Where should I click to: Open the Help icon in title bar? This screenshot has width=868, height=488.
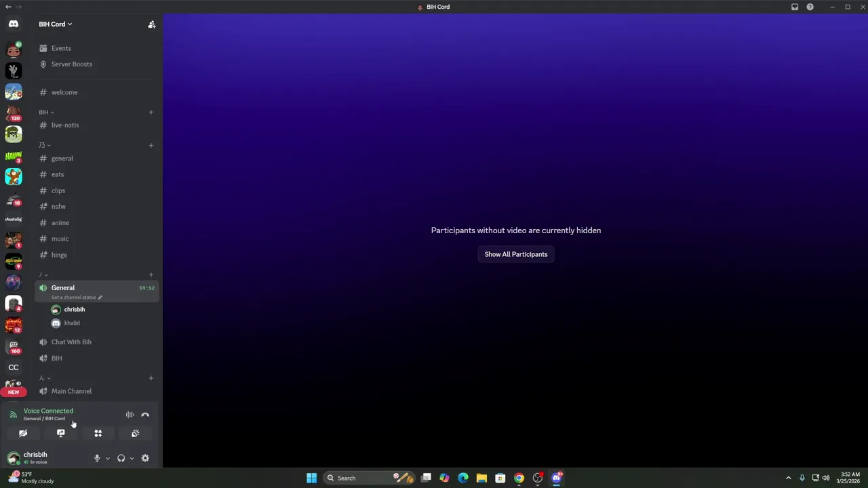(x=810, y=7)
